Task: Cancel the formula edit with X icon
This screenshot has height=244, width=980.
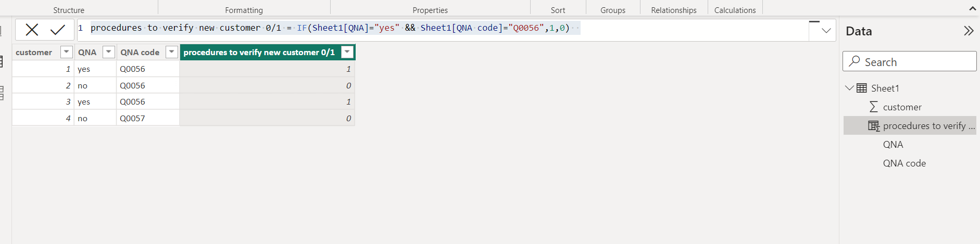Action: [32, 30]
